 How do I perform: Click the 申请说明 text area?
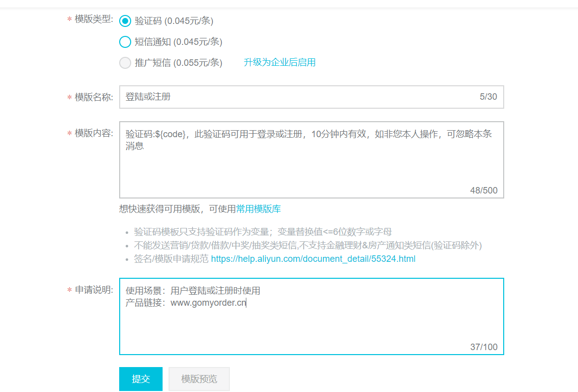(x=312, y=316)
